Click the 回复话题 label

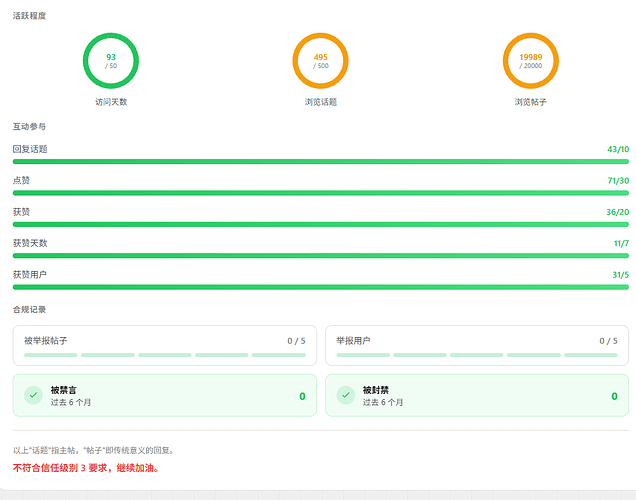tap(30, 149)
